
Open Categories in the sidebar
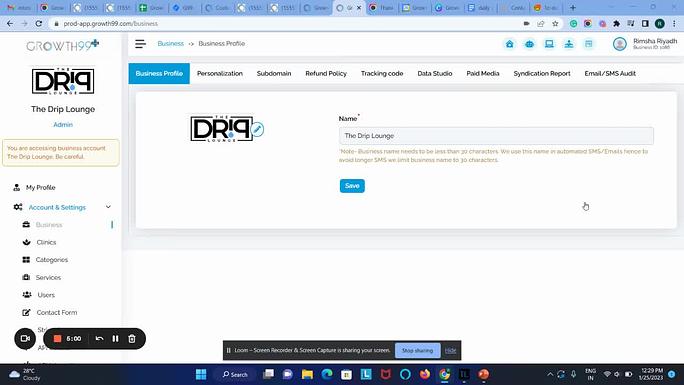tap(51, 259)
